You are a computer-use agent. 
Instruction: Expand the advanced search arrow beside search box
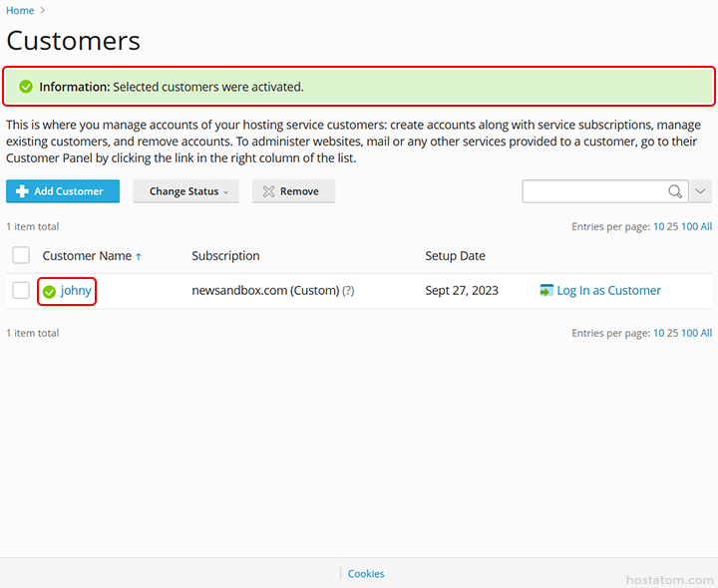tap(700, 191)
